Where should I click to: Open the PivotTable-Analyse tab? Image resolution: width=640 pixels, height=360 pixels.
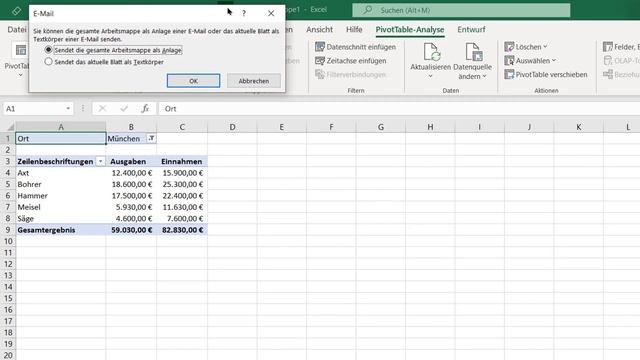(x=410, y=29)
